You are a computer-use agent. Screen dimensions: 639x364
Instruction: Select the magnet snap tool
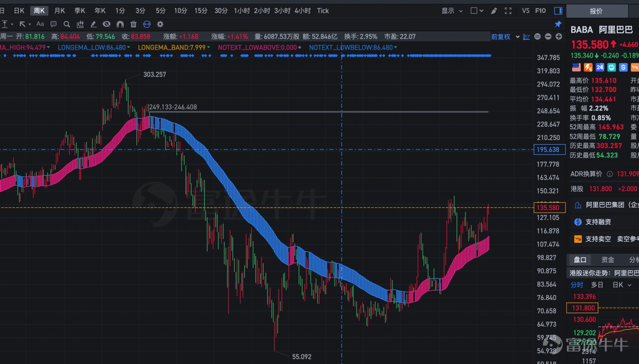120,24
